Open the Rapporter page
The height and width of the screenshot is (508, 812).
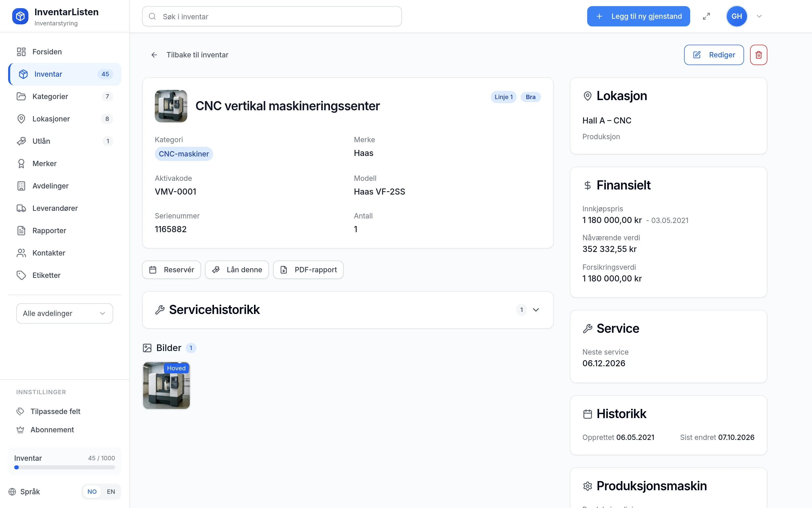(64, 230)
